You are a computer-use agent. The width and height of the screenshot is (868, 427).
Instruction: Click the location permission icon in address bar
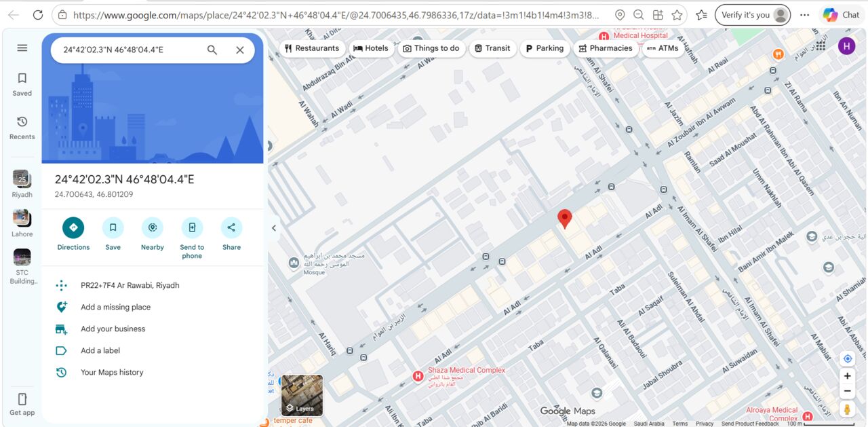pos(620,14)
